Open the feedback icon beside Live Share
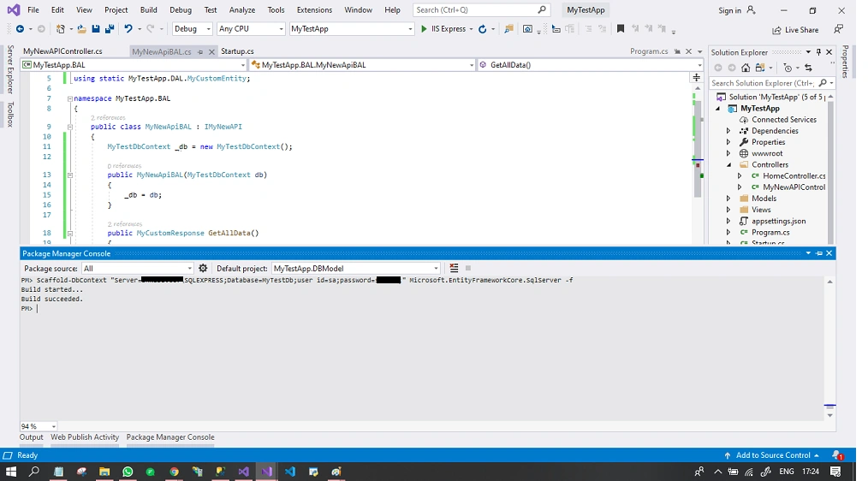This screenshot has height=481, width=868. 839,29
